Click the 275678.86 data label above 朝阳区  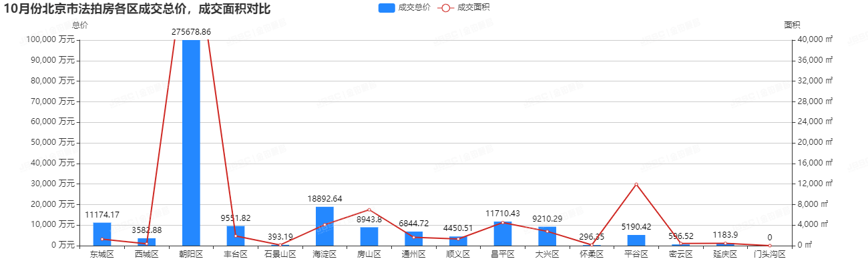point(191,31)
